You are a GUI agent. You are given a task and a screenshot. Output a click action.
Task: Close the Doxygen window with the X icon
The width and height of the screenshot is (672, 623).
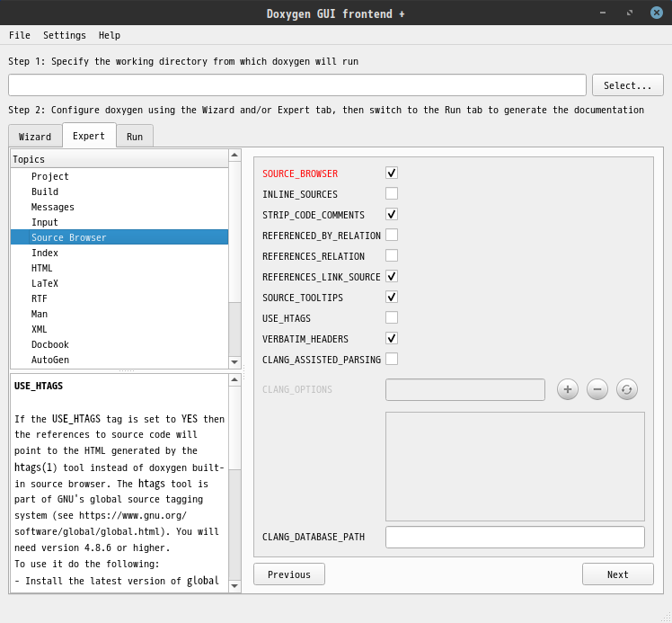pyautogui.click(x=656, y=13)
